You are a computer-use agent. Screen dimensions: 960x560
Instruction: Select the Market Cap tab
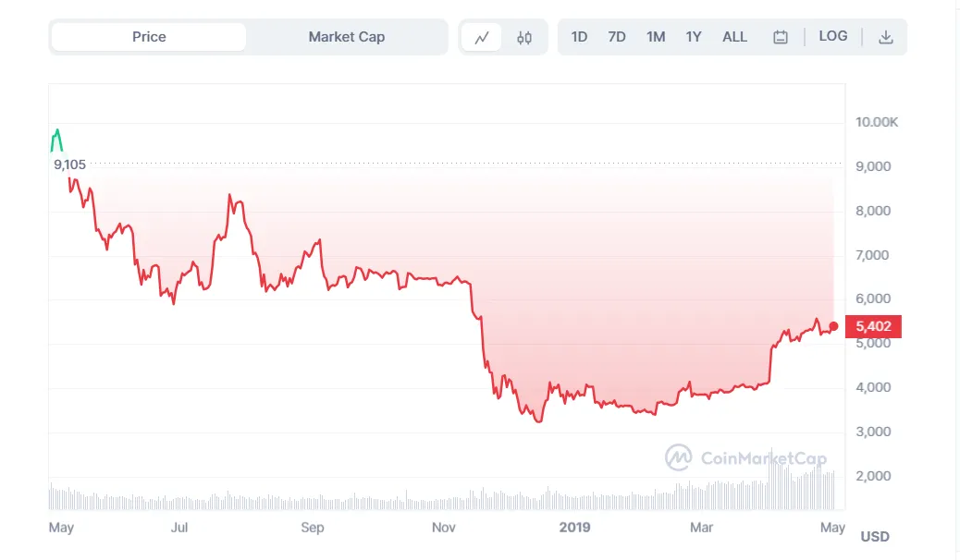tap(347, 37)
